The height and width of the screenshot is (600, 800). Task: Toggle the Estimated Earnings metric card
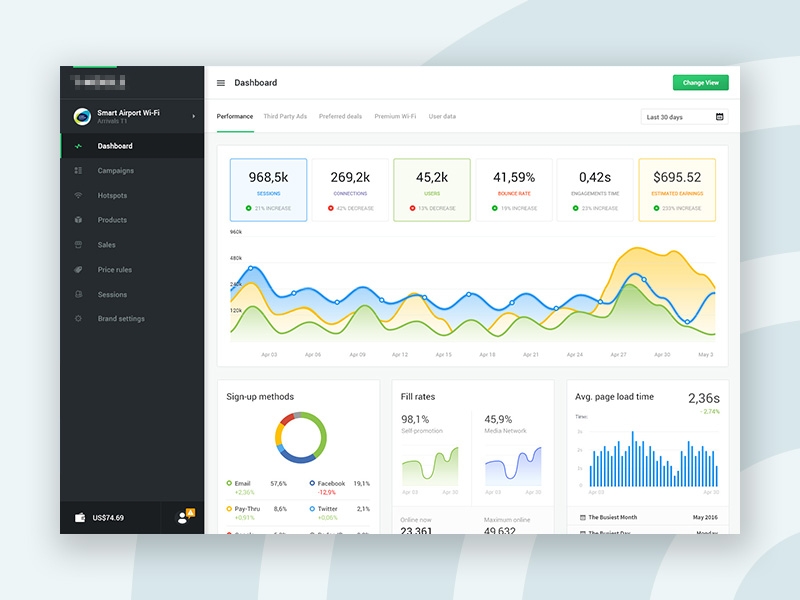click(677, 189)
